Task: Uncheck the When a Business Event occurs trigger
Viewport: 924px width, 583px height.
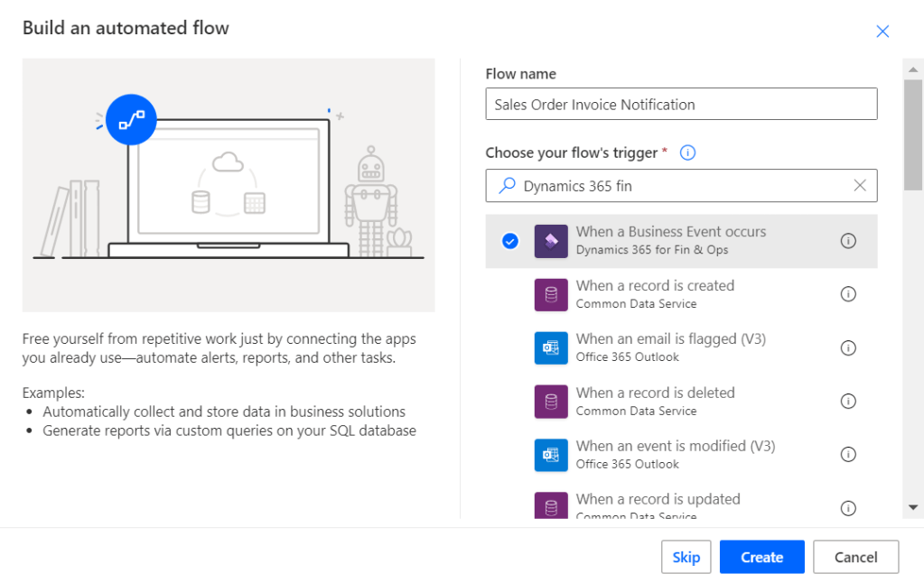Action: pos(510,241)
